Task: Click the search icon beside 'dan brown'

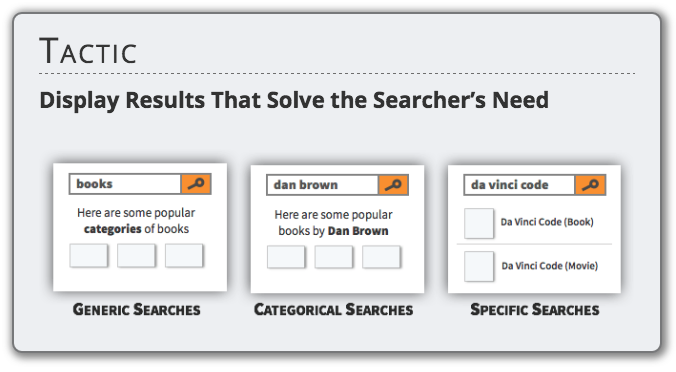Action: coord(393,185)
